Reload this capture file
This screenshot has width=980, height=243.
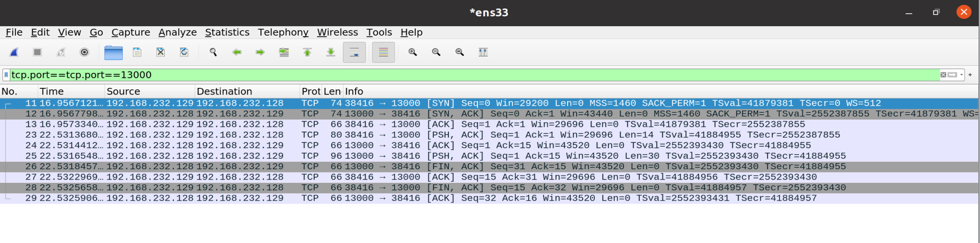pos(184,52)
